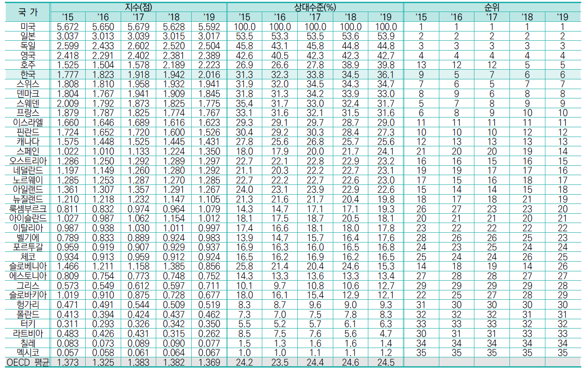
Task: Select the 폴란드 row label
Action: click(28, 314)
